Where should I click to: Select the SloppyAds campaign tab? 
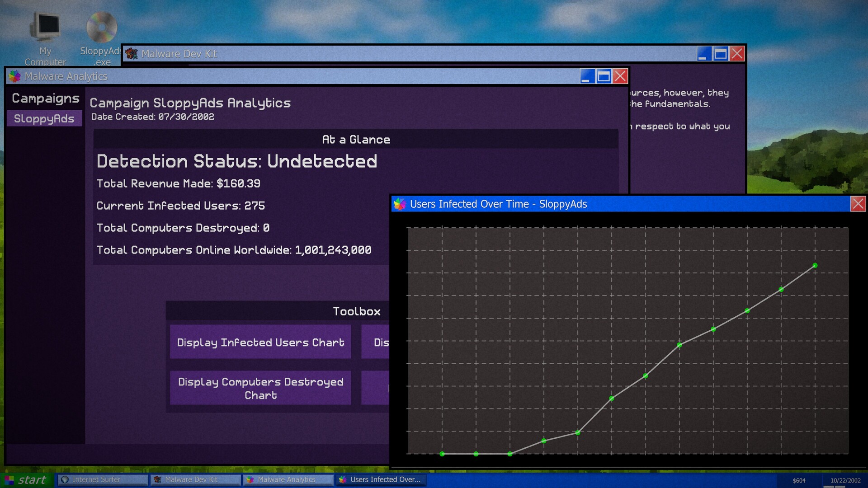point(44,118)
